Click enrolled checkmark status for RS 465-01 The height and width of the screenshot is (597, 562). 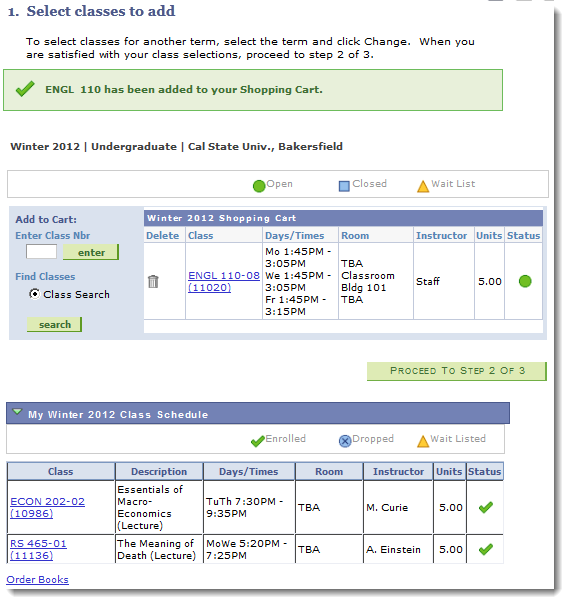click(x=486, y=549)
